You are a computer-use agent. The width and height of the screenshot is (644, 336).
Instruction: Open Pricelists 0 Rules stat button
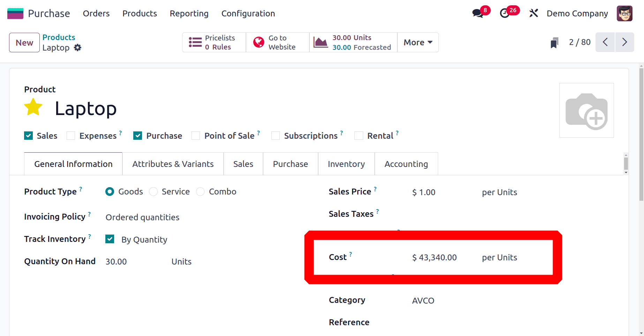tap(214, 43)
